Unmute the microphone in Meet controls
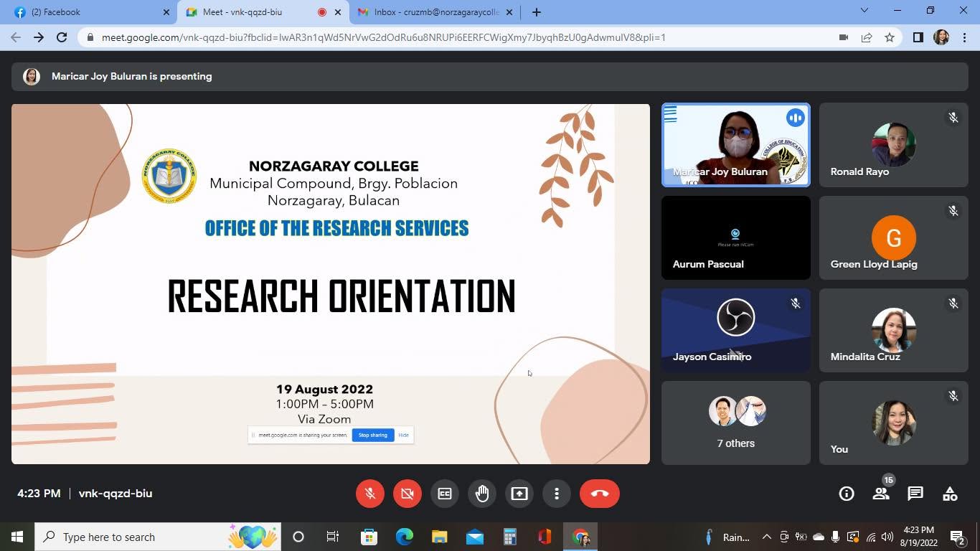The height and width of the screenshot is (551, 980). [370, 494]
